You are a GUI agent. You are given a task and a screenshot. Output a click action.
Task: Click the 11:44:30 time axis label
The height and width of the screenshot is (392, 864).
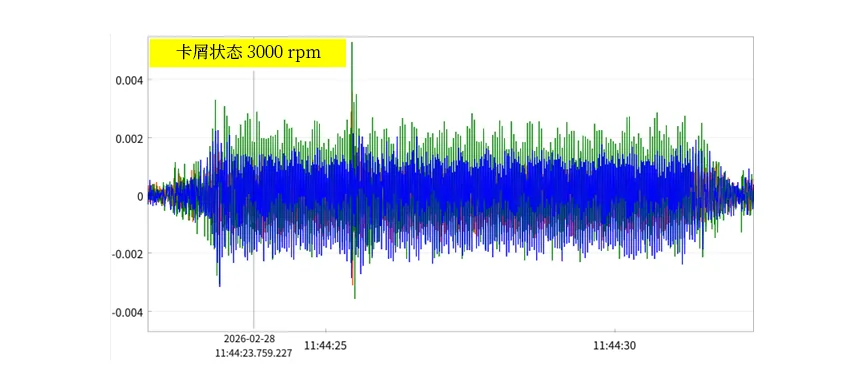(x=614, y=346)
